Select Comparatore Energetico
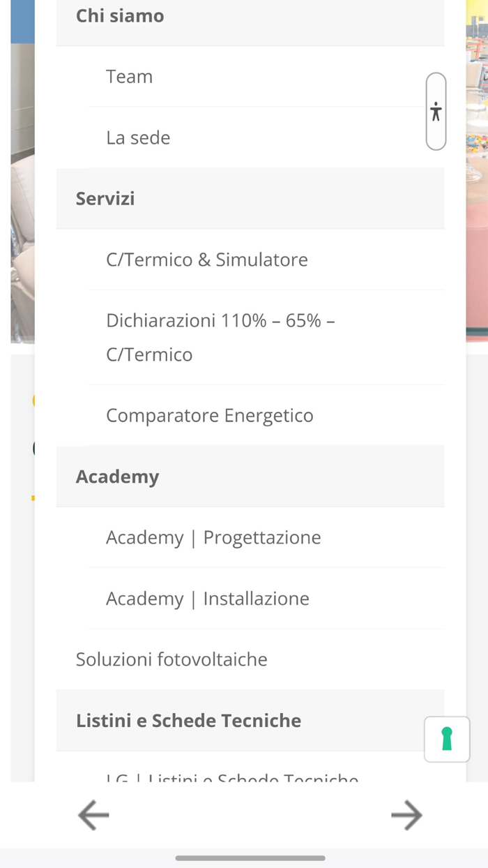Screen dimensions: 488x868 pyautogui.click(x=209, y=414)
